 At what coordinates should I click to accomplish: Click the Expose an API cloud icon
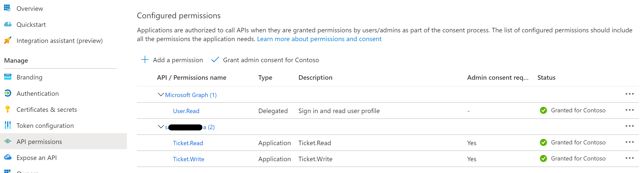click(8, 157)
